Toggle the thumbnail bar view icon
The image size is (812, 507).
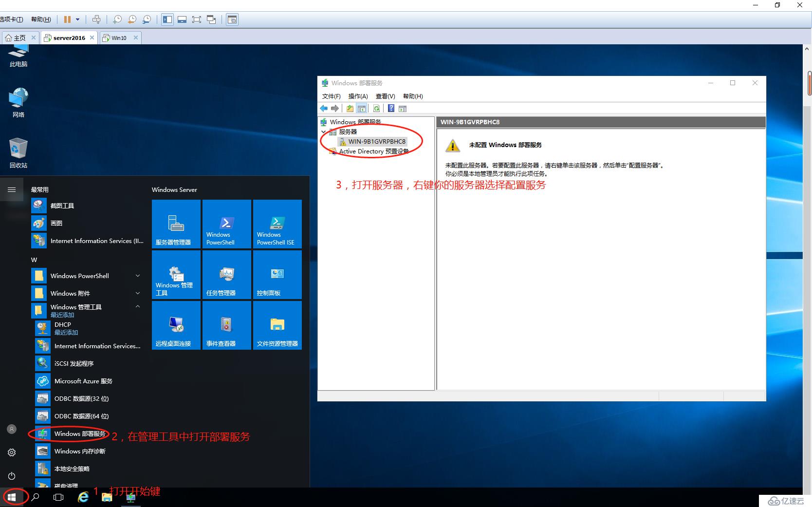(x=182, y=19)
